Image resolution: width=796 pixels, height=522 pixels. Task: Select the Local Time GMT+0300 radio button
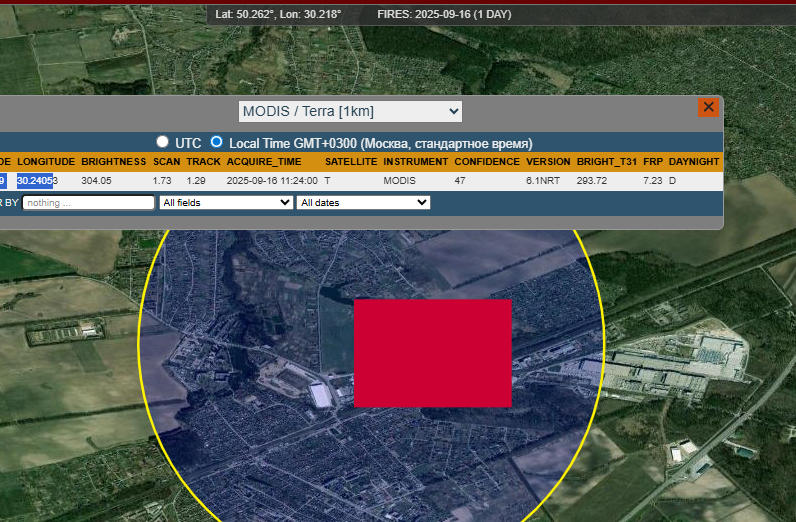[216, 142]
